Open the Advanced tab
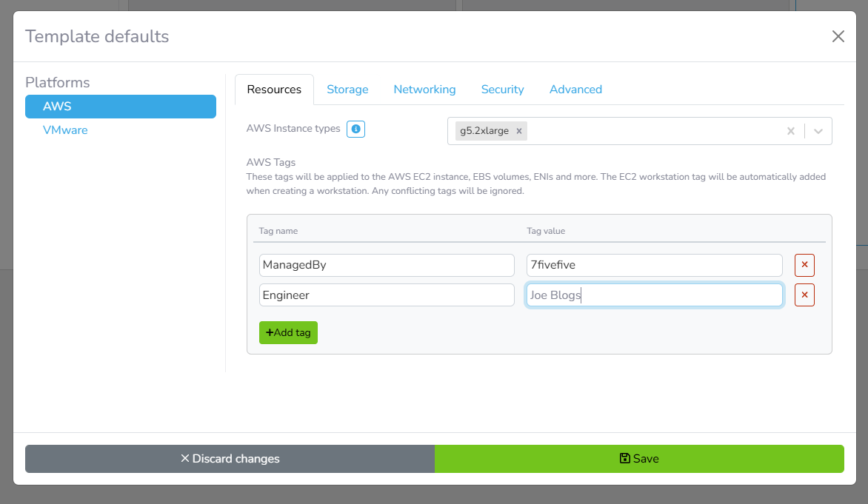This screenshot has width=868, height=504. (575, 90)
